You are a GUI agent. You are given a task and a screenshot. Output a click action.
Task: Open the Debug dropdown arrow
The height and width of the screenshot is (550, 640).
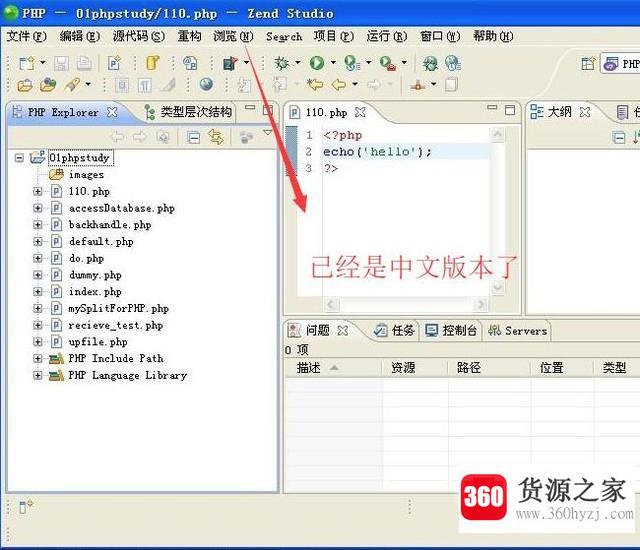click(x=298, y=63)
